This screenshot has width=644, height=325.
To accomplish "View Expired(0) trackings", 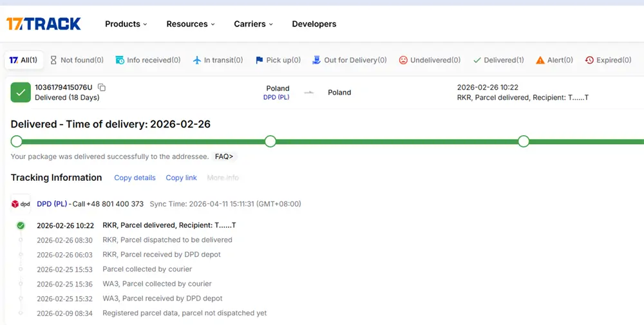I will tap(609, 60).
